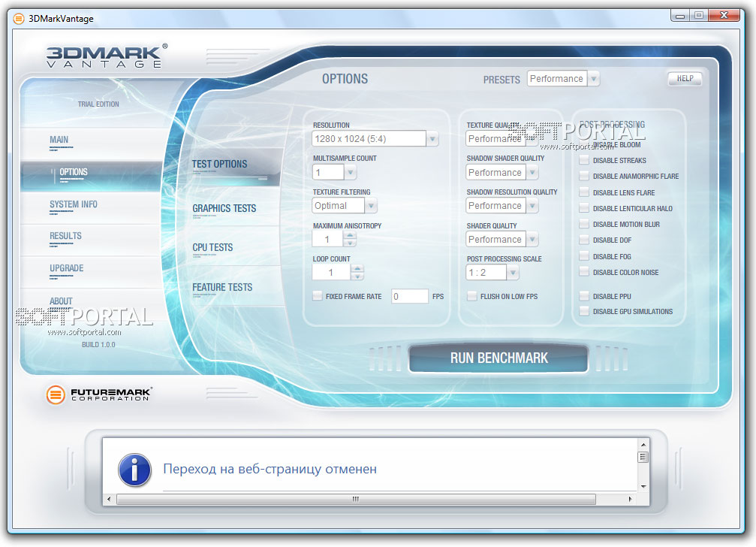Click the Futuremark Corporation orange logo
Screen dimensions: 756x547
click(x=56, y=394)
